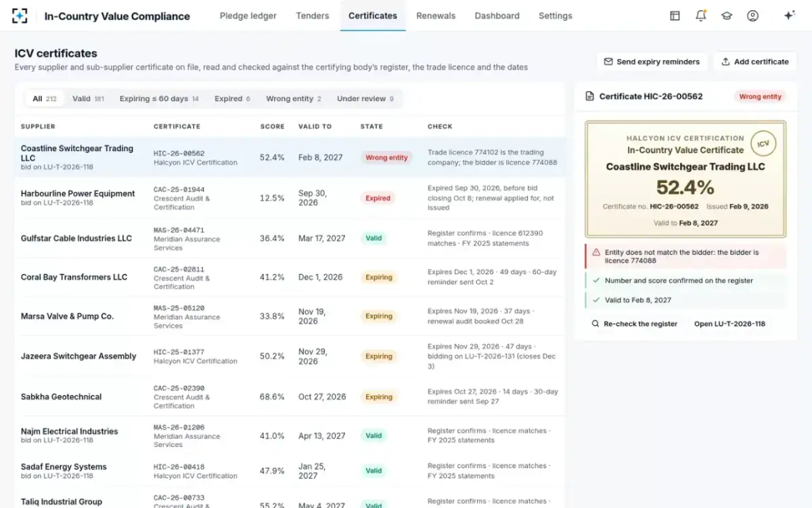Open the user profile icon
The image size is (812, 508).
tap(752, 16)
